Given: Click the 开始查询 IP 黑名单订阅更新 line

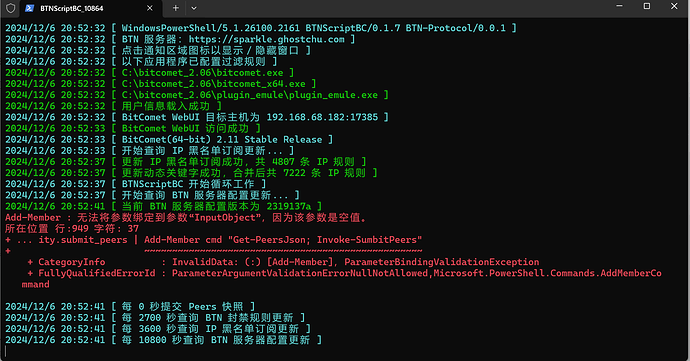Looking at the screenshot, I should click(x=150, y=151).
